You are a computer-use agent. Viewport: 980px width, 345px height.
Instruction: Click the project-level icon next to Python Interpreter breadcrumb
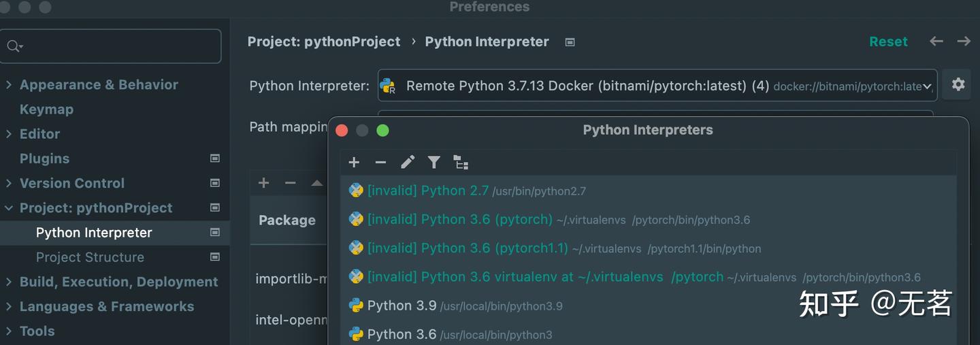coord(570,42)
